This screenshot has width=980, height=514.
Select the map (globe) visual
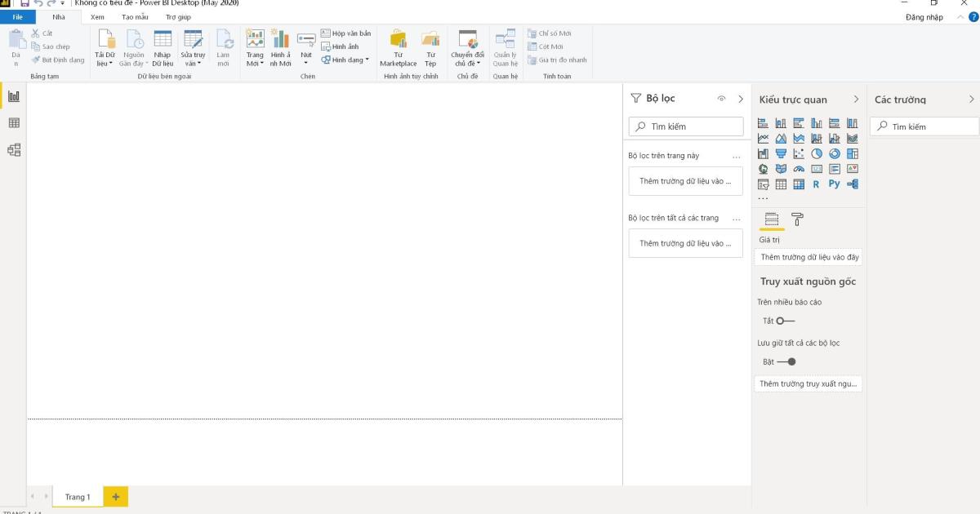click(763, 169)
